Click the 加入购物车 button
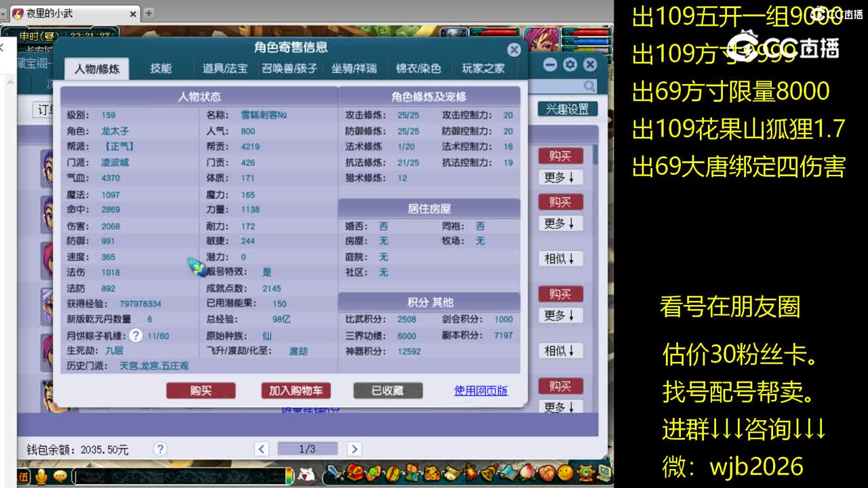The width and height of the screenshot is (868, 488). point(296,390)
